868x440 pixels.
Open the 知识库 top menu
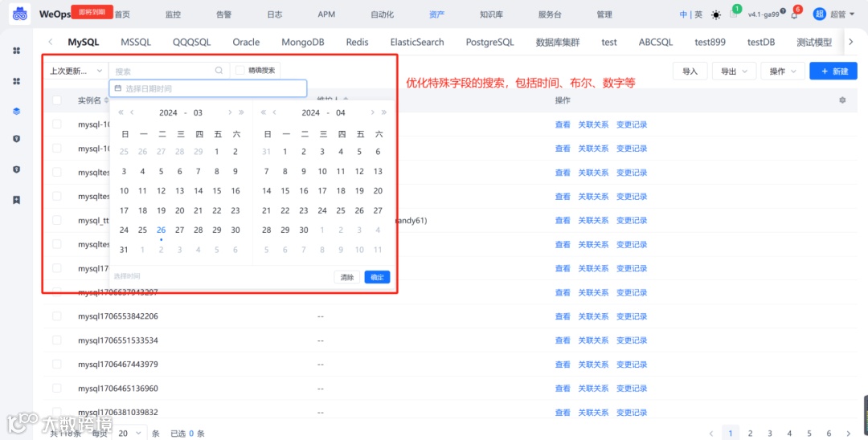(x=491, y=15)
